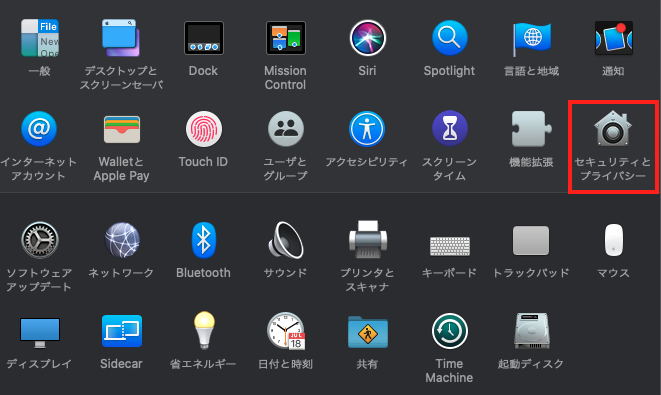This screenshot has width=661, height=395.
Task: Open 共有 sharing folder preferences
Action: pyautogui.click(x=367, y=332)
